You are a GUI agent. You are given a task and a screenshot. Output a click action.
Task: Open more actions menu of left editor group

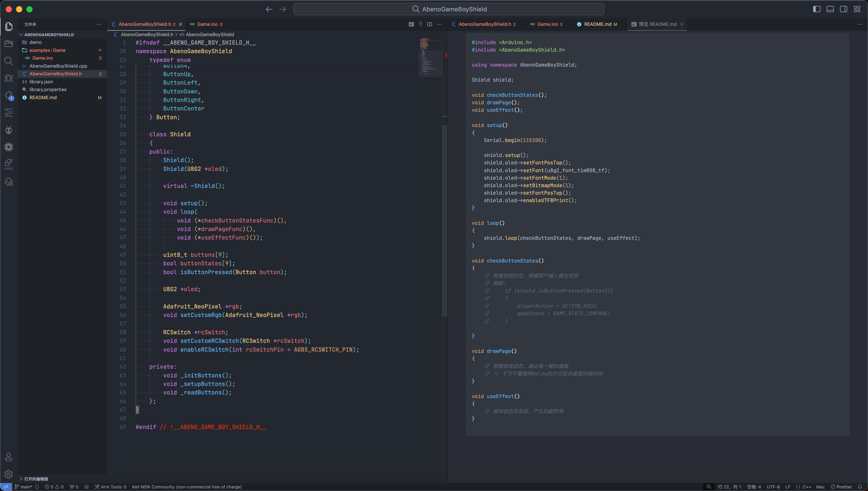[439, 24]
